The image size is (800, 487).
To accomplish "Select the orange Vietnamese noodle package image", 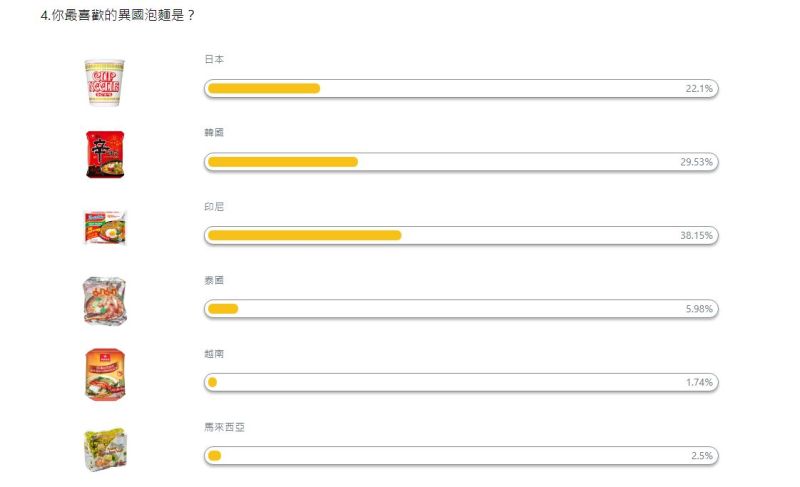I will [105, 374].
